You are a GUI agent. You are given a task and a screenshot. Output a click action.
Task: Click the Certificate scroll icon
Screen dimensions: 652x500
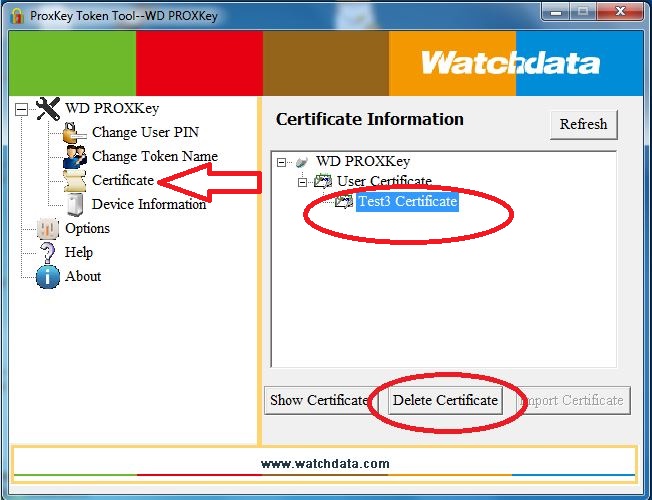(x=75, y=181)
